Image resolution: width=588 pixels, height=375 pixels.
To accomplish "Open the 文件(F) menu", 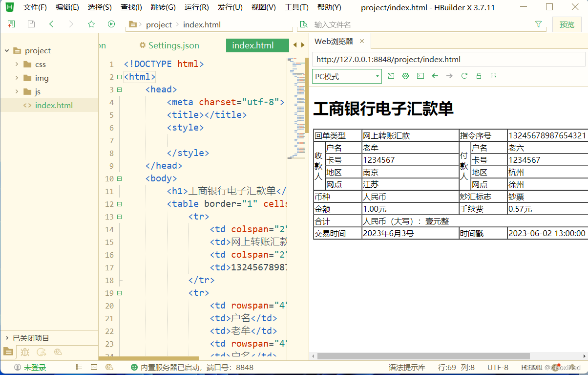I will click(35, 7).
